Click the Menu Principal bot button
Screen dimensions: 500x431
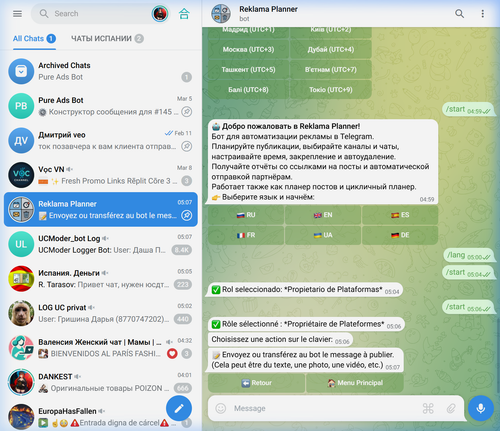click(355, 383)
